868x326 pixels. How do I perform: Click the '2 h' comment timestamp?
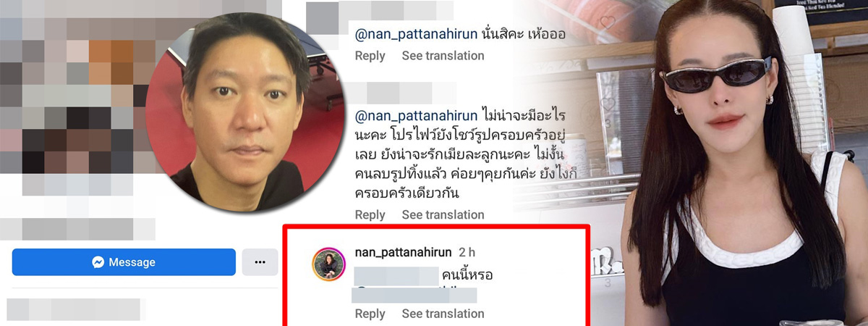(467, 252)
